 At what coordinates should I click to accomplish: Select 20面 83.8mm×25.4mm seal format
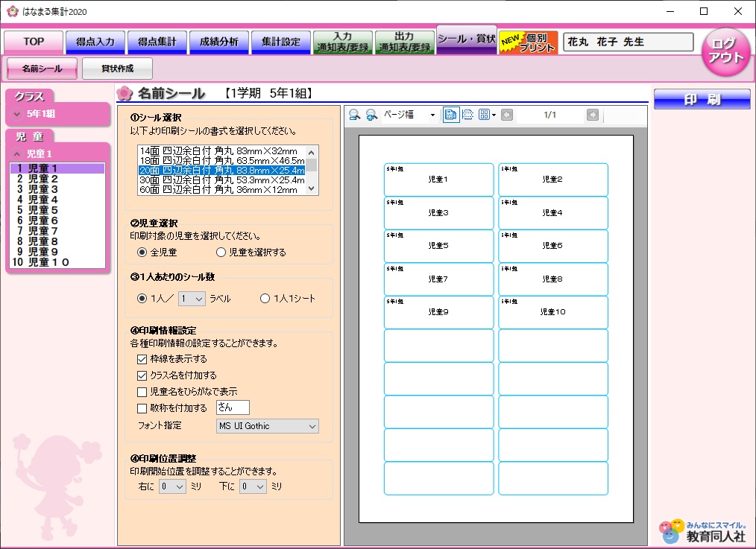click(x=221, y=170)
